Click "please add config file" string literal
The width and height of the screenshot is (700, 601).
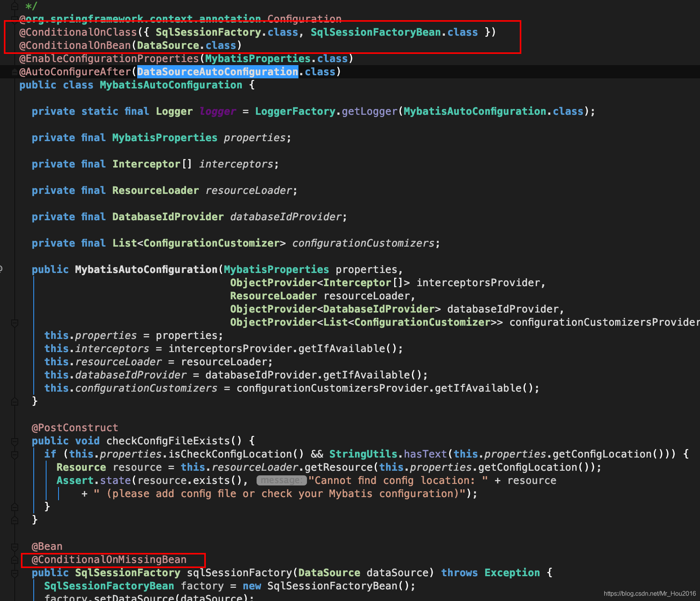click(280, 494)
